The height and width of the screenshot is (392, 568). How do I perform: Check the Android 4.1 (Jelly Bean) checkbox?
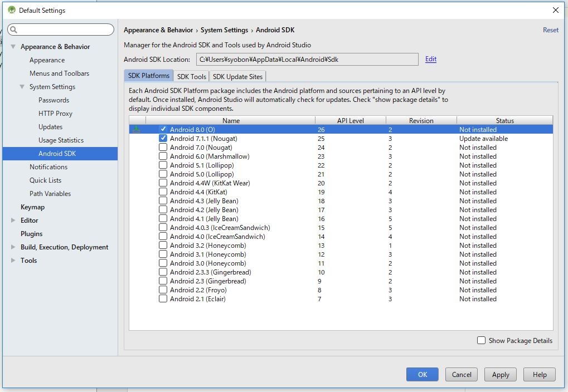click(163, 219)
